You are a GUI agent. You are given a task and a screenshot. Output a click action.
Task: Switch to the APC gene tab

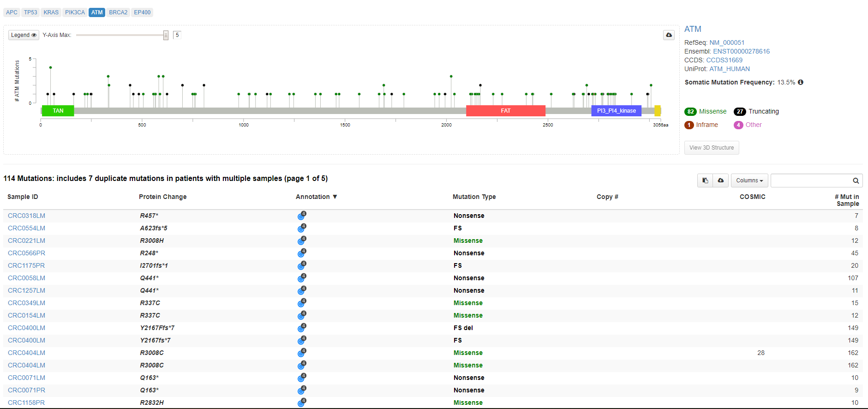coord(12,12)
